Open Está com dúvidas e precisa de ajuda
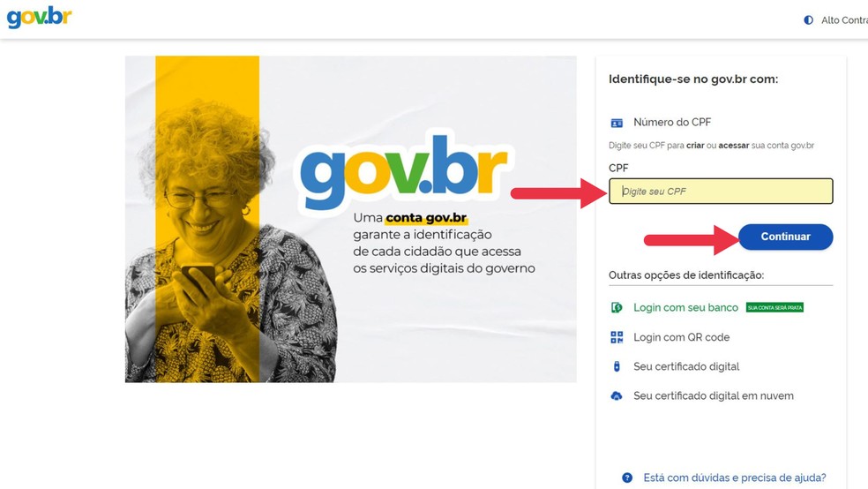 click(x=735, y=478)
